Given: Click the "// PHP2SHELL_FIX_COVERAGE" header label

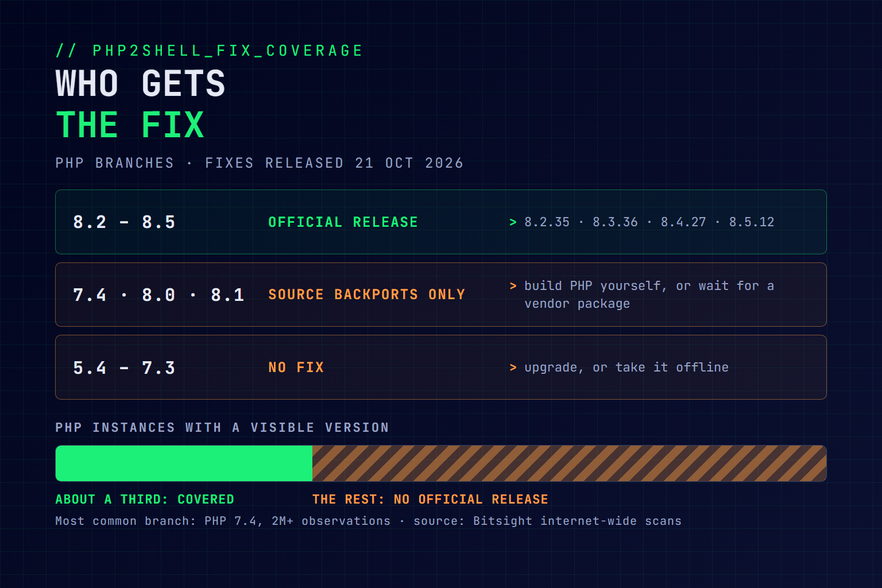Looking at the screenshot, I should pos(209,51).
